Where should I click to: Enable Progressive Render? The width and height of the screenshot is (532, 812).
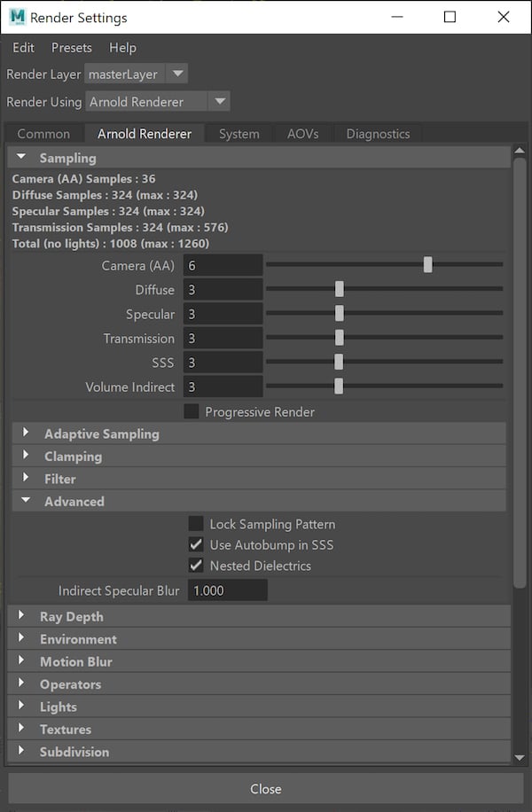tap(191, 411)
